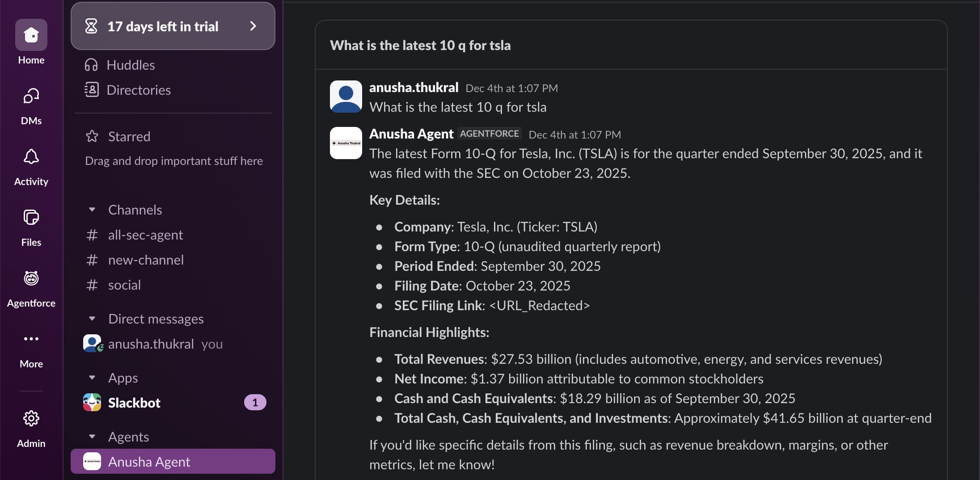Click the Net Income $1.37 billion line
Screen dimensions: 980x480
coord(579,379)
